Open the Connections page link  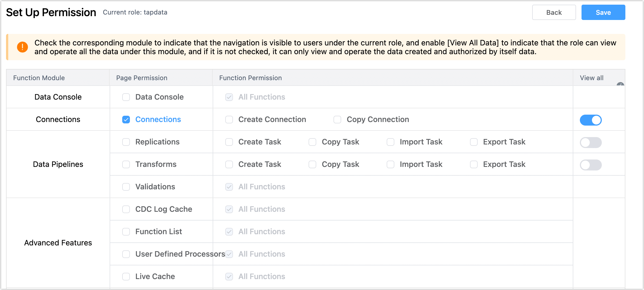(x=158, y=120)
